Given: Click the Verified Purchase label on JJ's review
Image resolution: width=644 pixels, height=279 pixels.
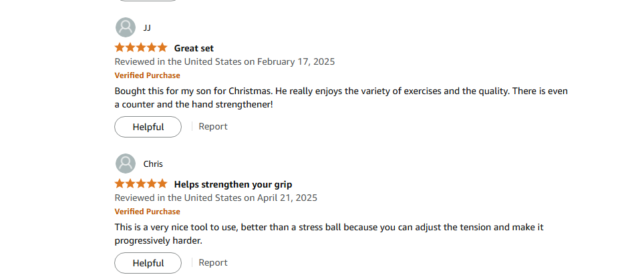Looking at the screenshot, I should [x=147, y=75].
